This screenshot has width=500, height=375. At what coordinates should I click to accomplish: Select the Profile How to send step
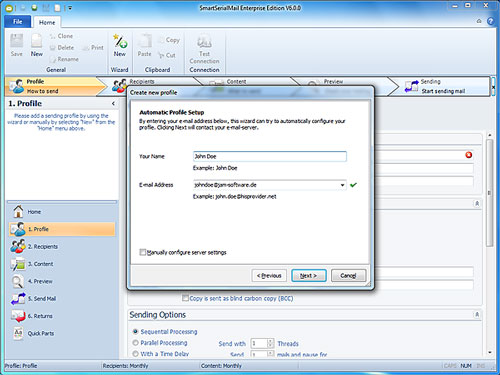[55, 86]
